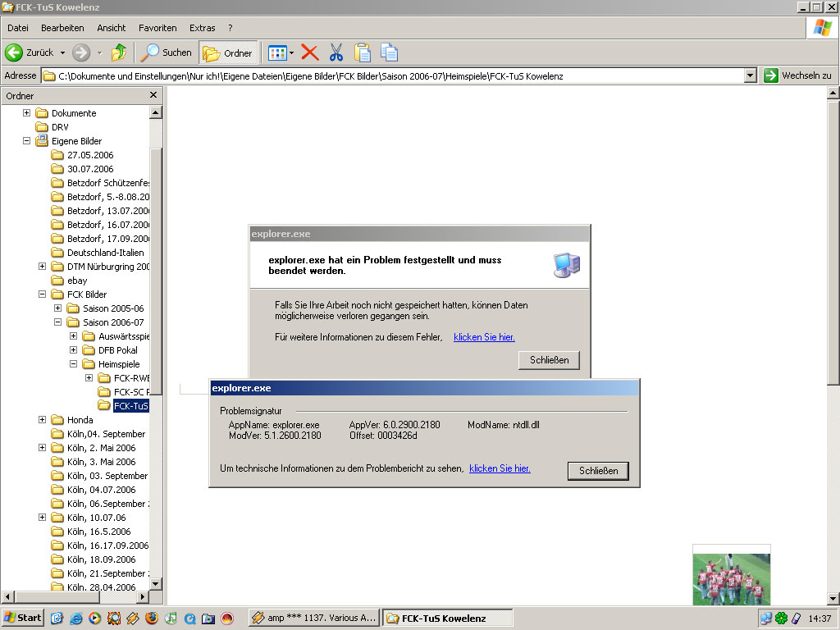Expand the Saison 2005-06 node
The image size is (840, 630).
(x=58, y=308)
